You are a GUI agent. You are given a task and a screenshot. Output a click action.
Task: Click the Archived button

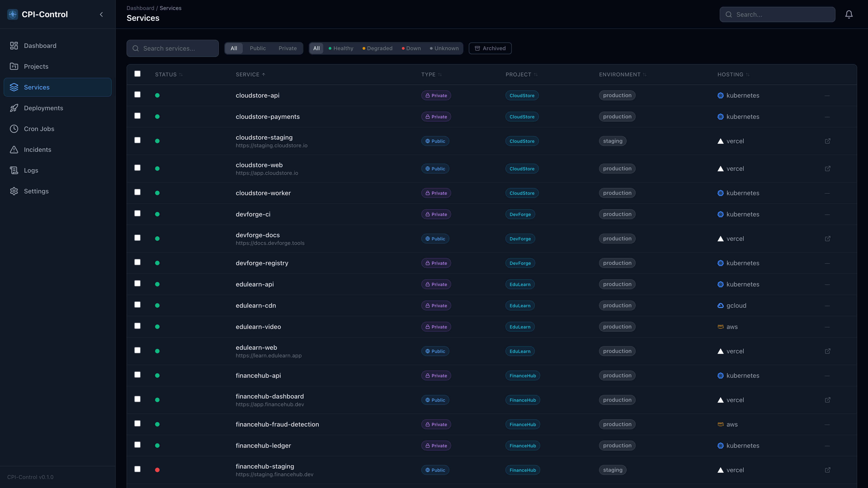tap(490, 48)
